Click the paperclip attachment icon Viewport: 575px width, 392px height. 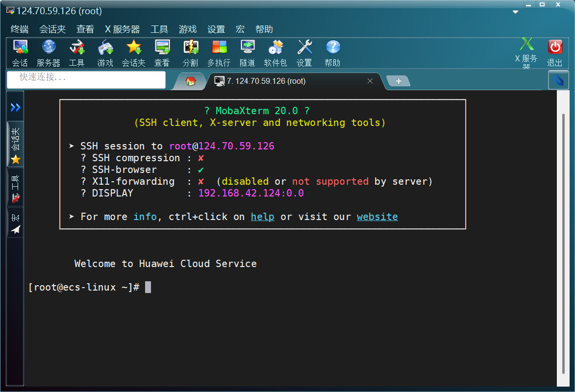coord(558,79)
